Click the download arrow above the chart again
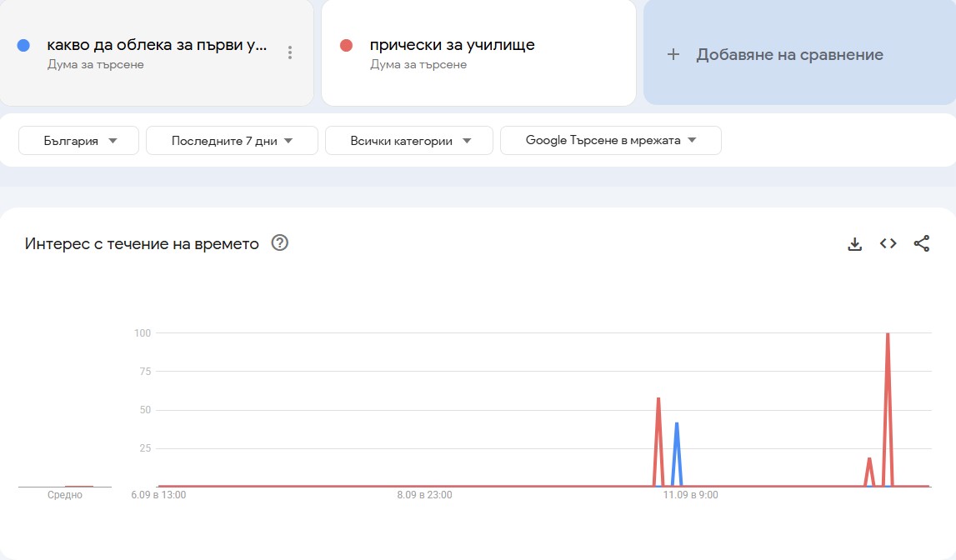 click(854, 243)
